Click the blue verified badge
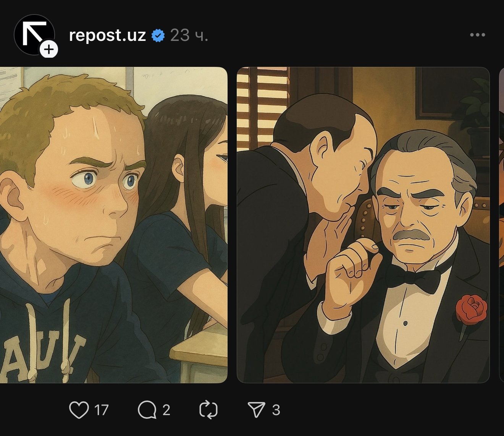Viewport: 504px width, 436px height. (158, 36)
